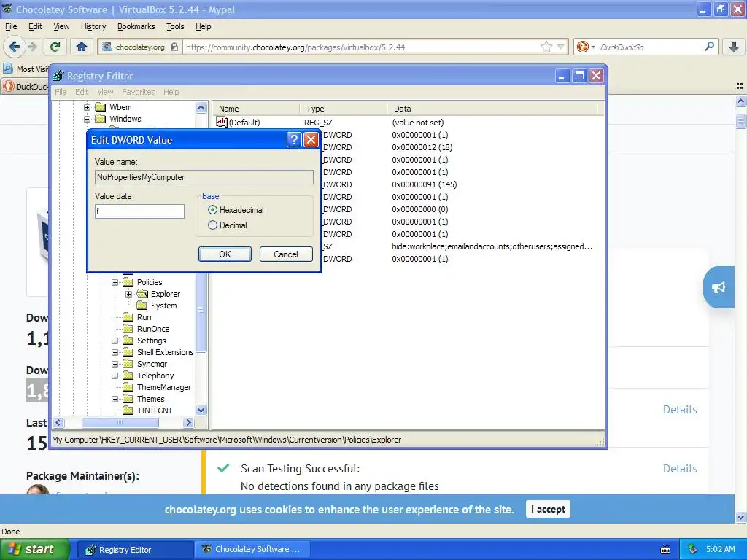Select the Explorer open folder icon
747x560 pixels.
[x=142, y=294]
